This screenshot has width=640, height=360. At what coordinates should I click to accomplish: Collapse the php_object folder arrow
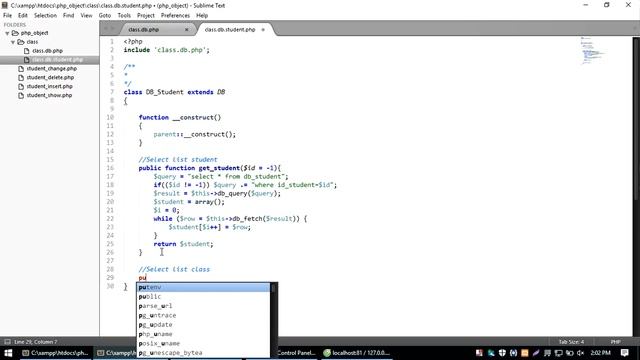[x=7, y=33]
